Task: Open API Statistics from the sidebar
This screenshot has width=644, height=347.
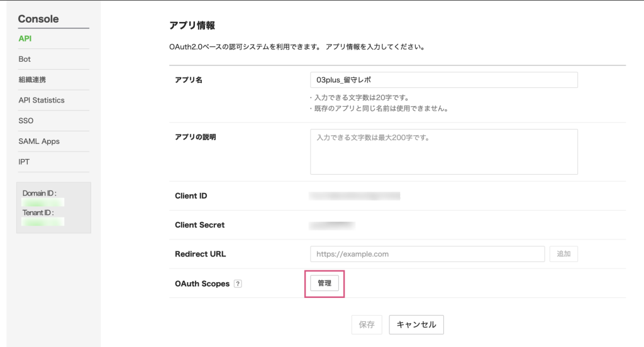Action: 42,100
